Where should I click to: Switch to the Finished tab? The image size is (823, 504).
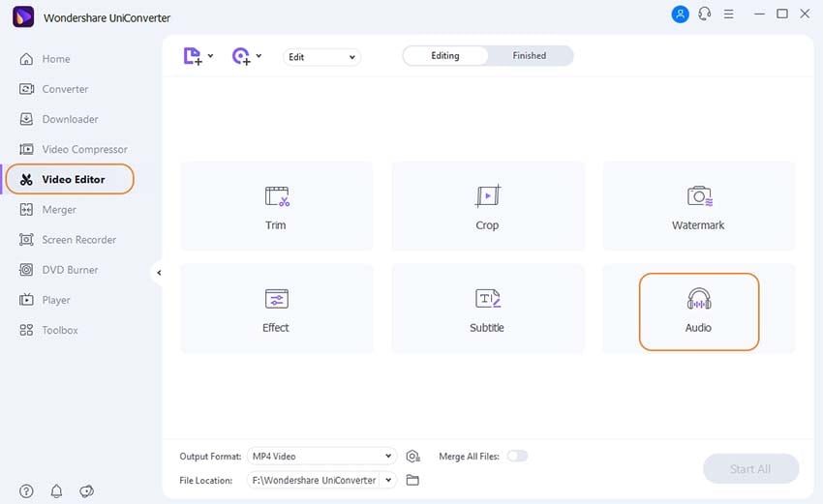click(x=529, y=55)
